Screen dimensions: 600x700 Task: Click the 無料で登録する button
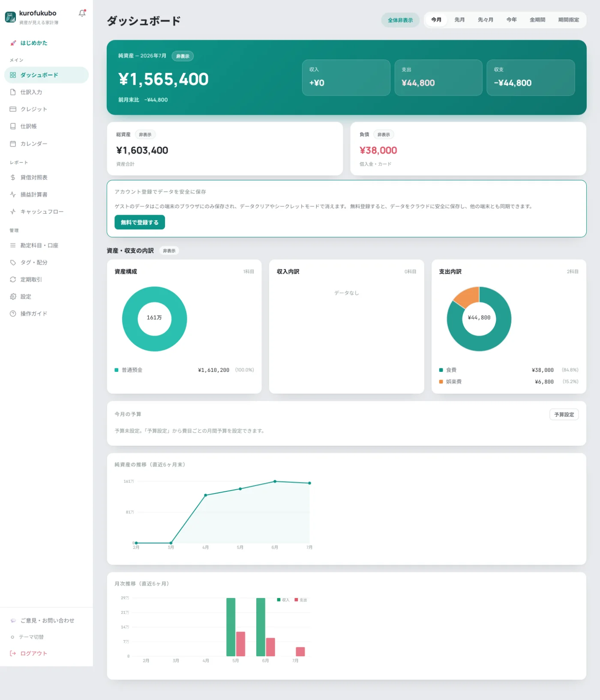coord(140,222)
